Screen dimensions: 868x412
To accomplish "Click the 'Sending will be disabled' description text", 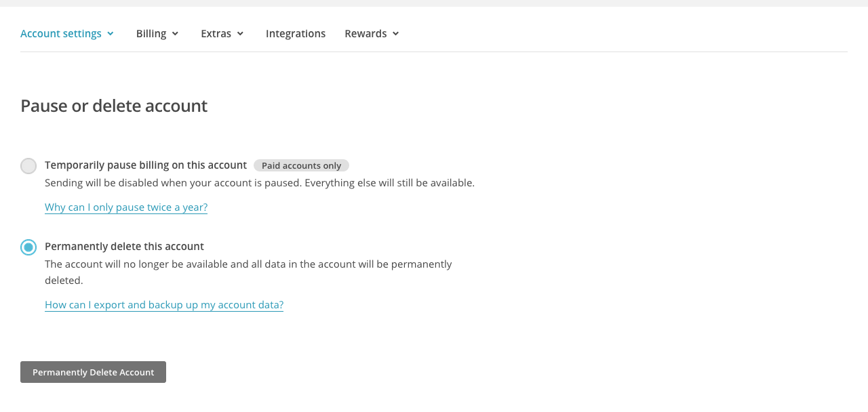I will 260,182.
